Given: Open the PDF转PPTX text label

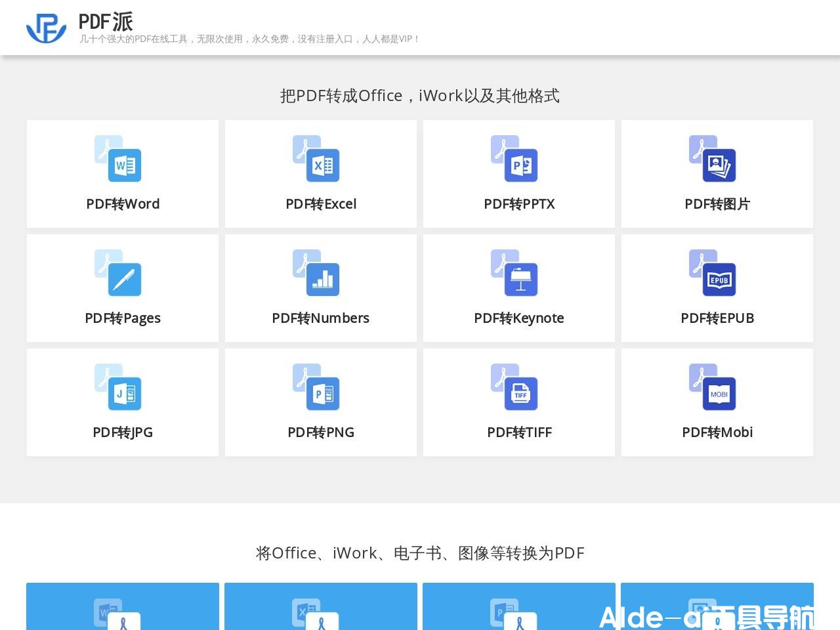Looking at the screenshot, I should pyautogui.click(x=519, y=204).
